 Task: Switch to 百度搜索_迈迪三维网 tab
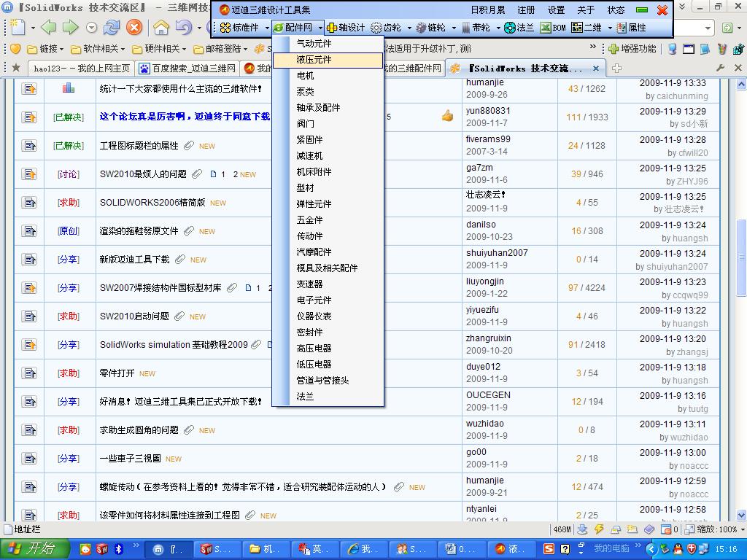pyautogui.click(x=187, y=69)
